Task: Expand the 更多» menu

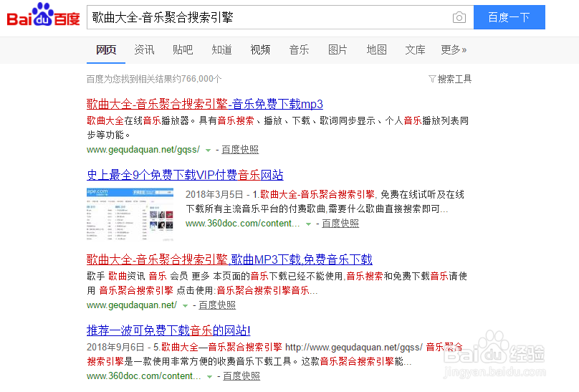Action: (x=454, y=50)
